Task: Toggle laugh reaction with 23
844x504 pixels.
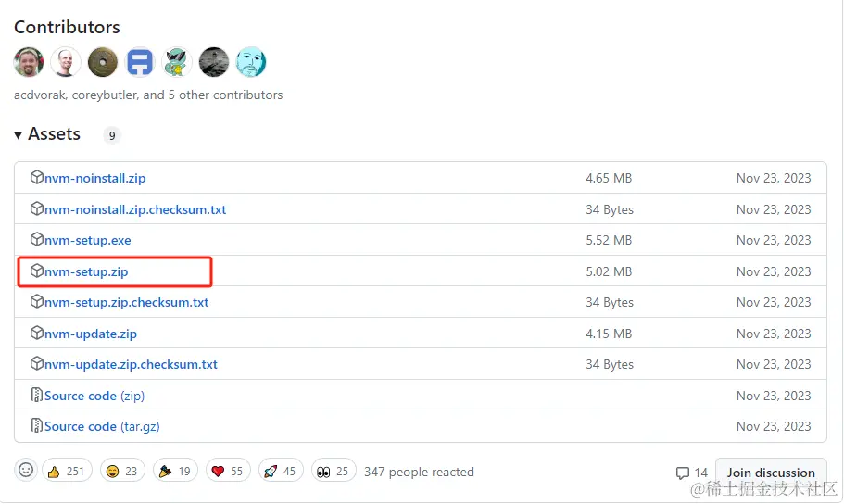Action: (122, 472)
